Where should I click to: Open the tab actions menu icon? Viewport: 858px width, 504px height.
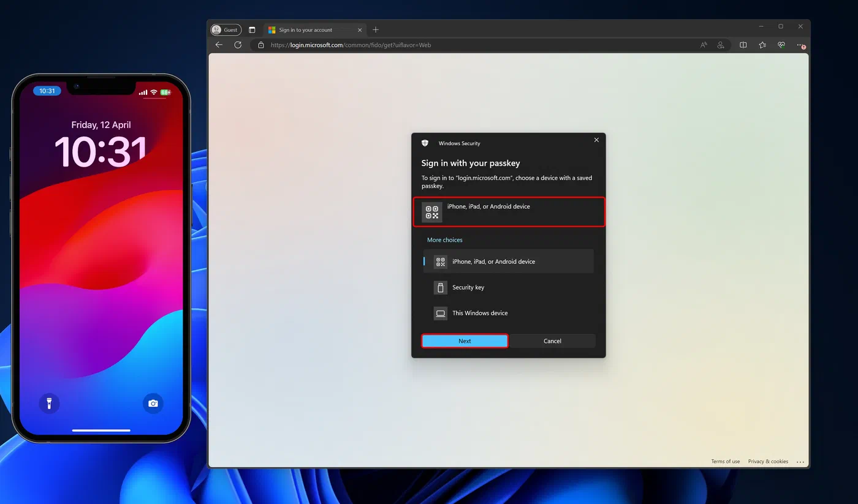[252, 30]
